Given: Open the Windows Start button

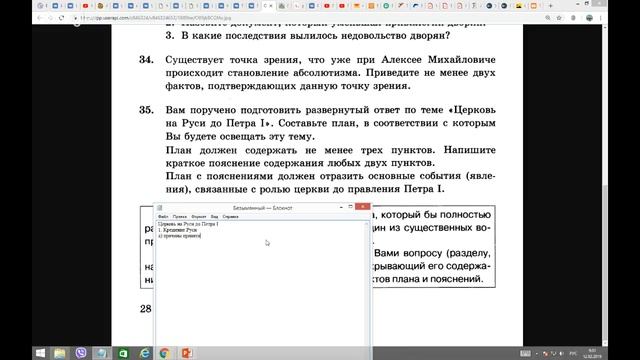Looking at the screenshot, I should pyautogui.click(x=40, y=353).
